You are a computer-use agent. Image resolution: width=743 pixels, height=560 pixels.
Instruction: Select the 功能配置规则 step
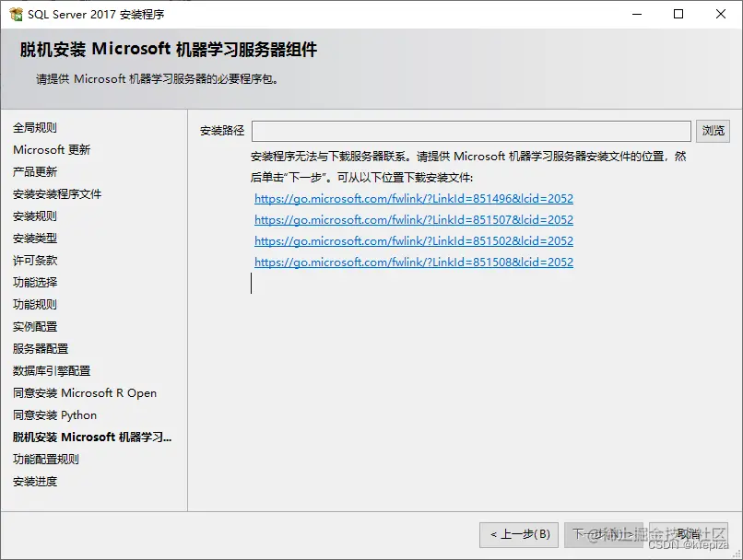pyautogui.click(x=46, y=460)
